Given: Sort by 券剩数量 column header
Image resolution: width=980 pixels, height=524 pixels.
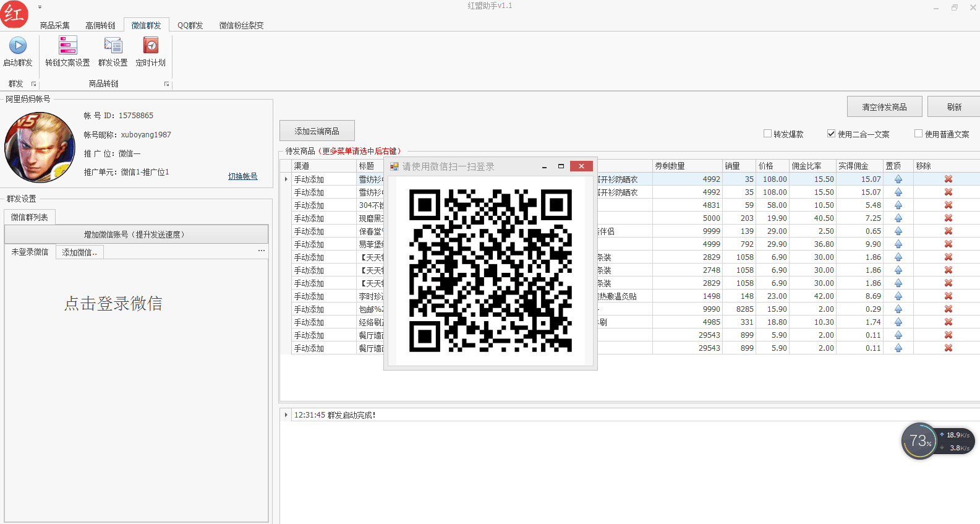Looking at the screenshot, I should 688,166.
